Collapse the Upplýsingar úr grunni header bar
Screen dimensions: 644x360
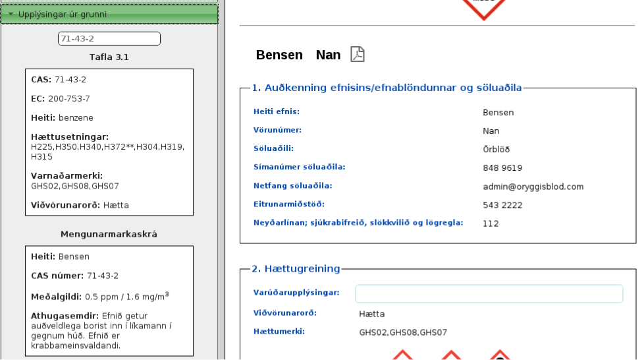tap(109, 14)
